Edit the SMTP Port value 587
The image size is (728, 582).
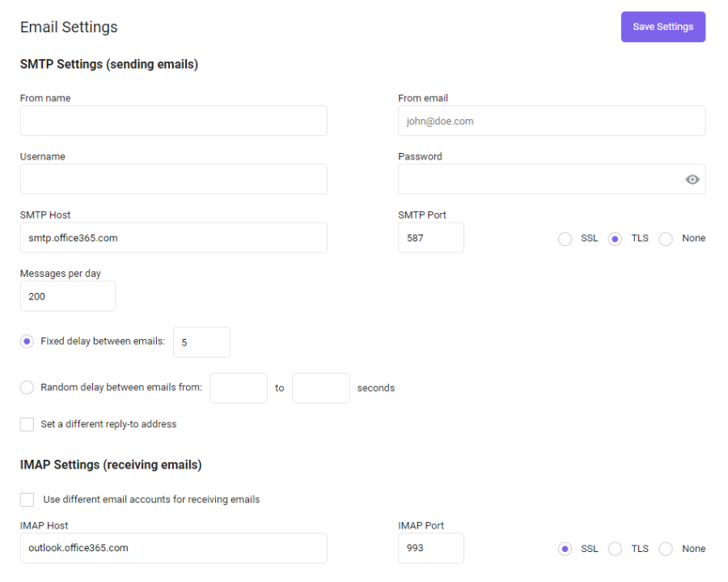point(431,238)
